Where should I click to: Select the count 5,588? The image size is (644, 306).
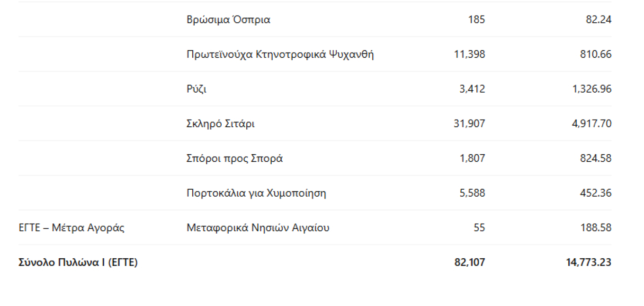pos(472,193)
